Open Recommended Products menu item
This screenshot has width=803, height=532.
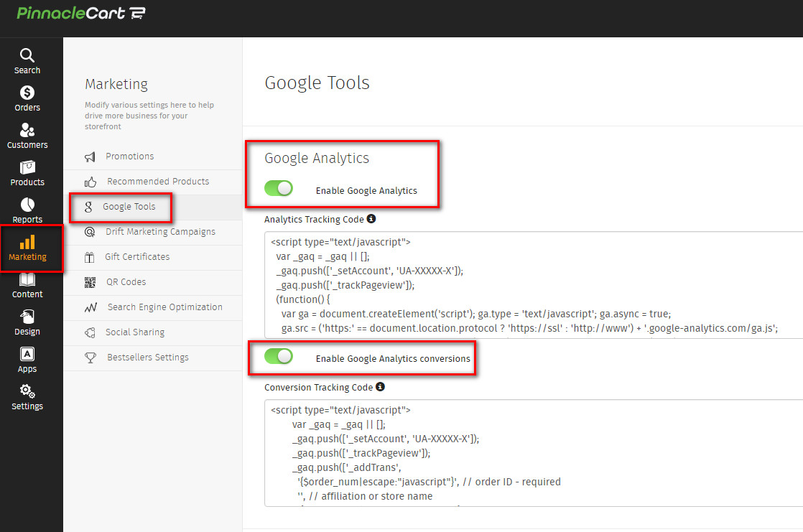(x=152, y=182)
